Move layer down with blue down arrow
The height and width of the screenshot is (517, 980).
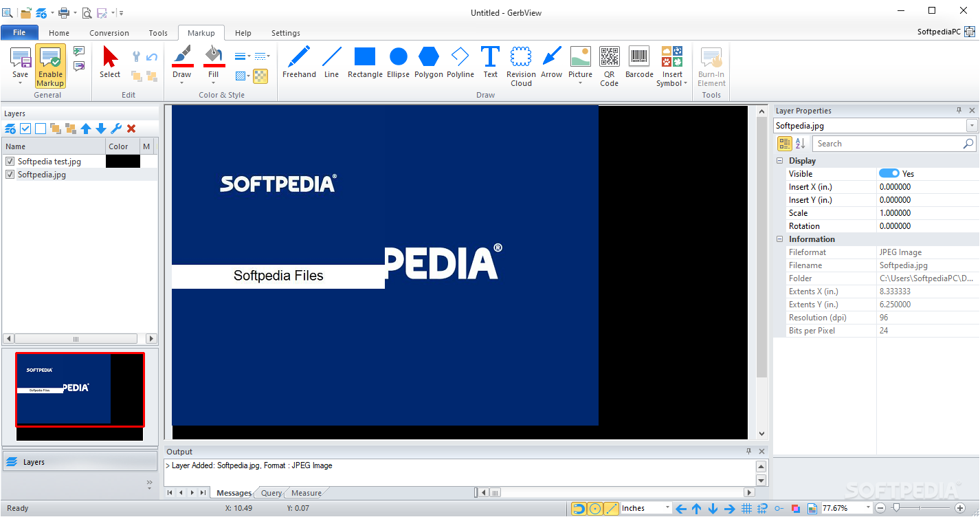tap(101, 129)
